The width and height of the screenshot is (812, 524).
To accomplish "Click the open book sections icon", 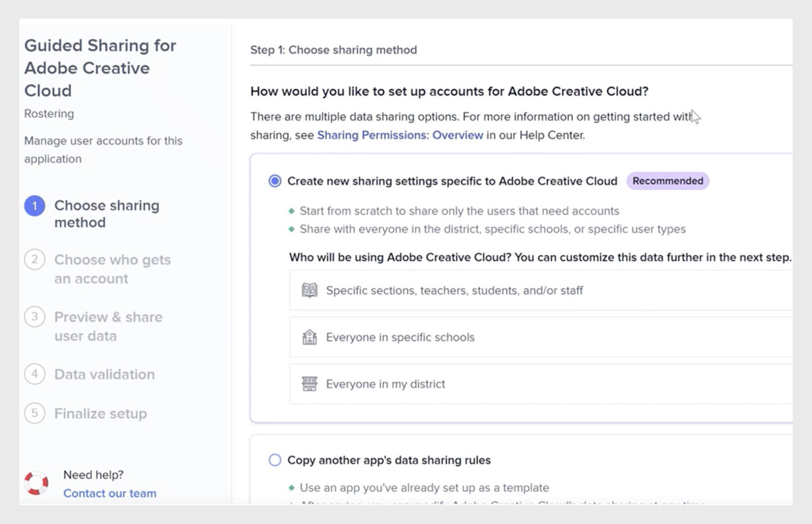I will 310,290.
